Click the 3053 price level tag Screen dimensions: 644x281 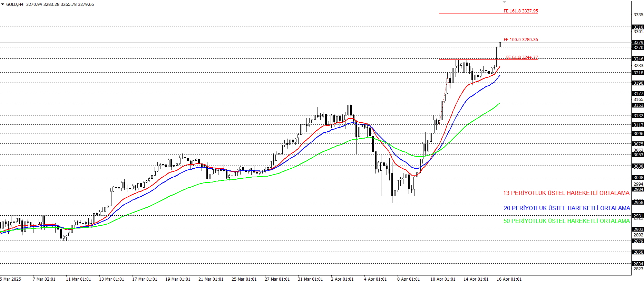tap(638, 154)
